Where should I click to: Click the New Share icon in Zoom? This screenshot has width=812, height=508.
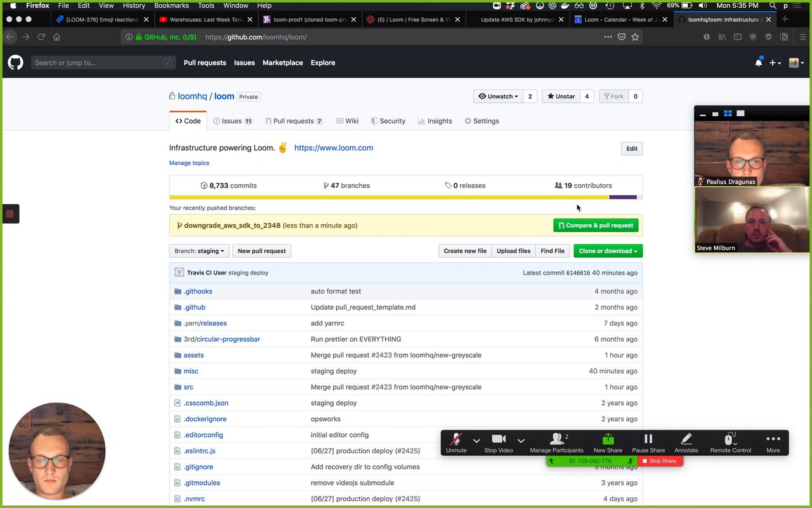coord(608,439)
